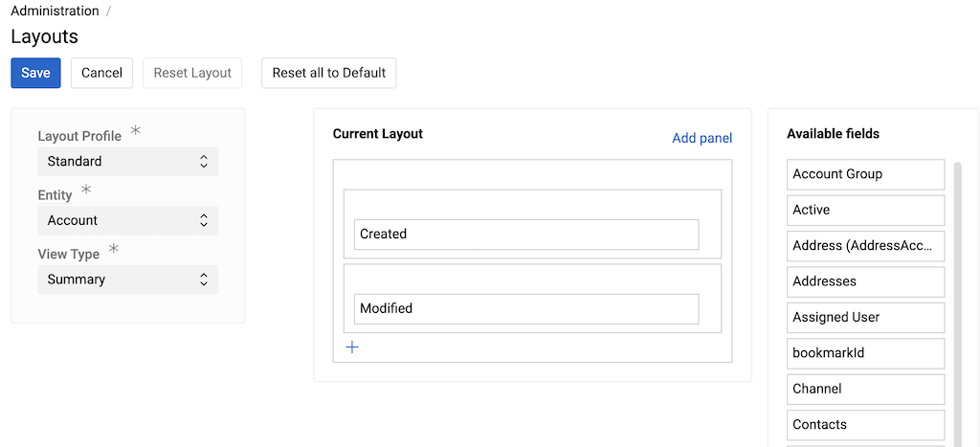Choose Assigned User available field
This screenshot has width=980, height=447.
[x=865, y=318]
